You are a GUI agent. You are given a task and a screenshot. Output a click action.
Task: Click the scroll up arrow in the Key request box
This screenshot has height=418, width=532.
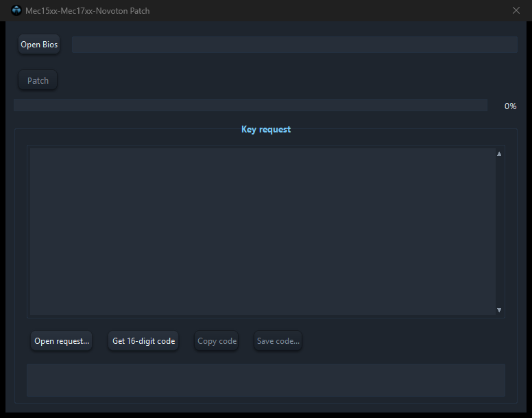pos(499,154)
